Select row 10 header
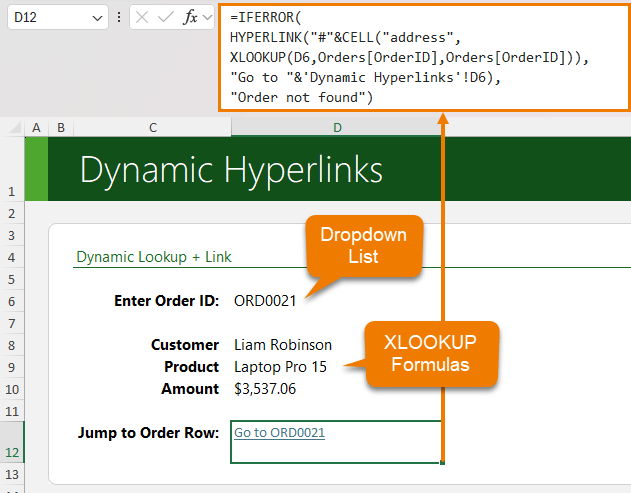Screen dimensions: 631x493 coord(12,390)
